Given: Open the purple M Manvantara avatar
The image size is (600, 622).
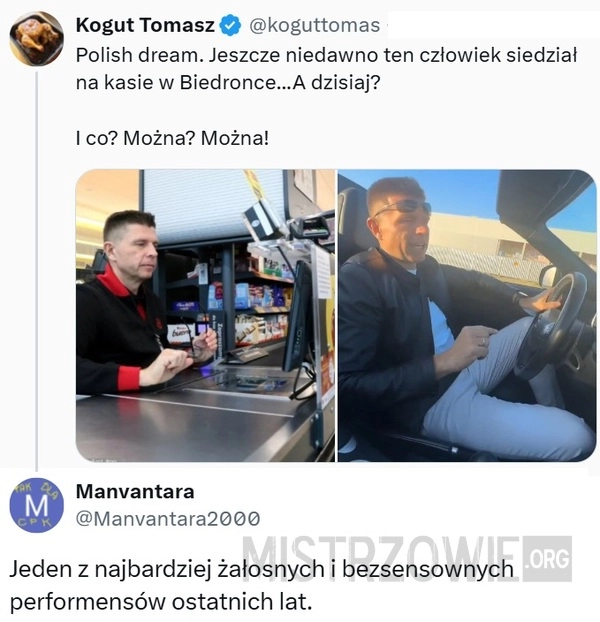Looking at the screenshot, I should pos(36,505).
